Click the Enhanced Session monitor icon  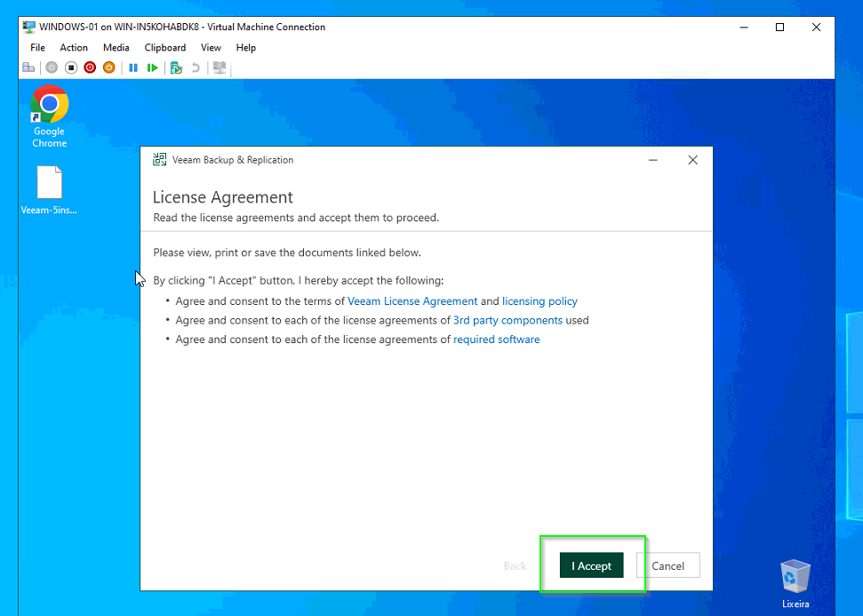point(220,68)
